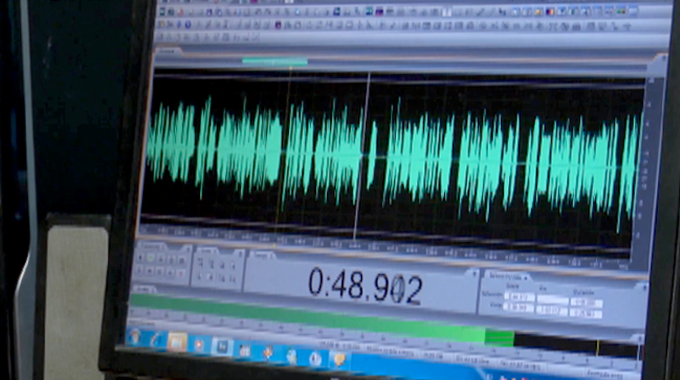Click the green level meter bar
This screenshot has height=380, width=680.
[321, 319]
